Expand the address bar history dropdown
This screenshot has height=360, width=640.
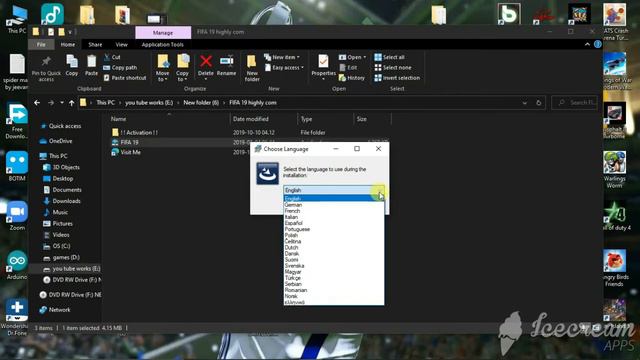click(x=524, y=103)
